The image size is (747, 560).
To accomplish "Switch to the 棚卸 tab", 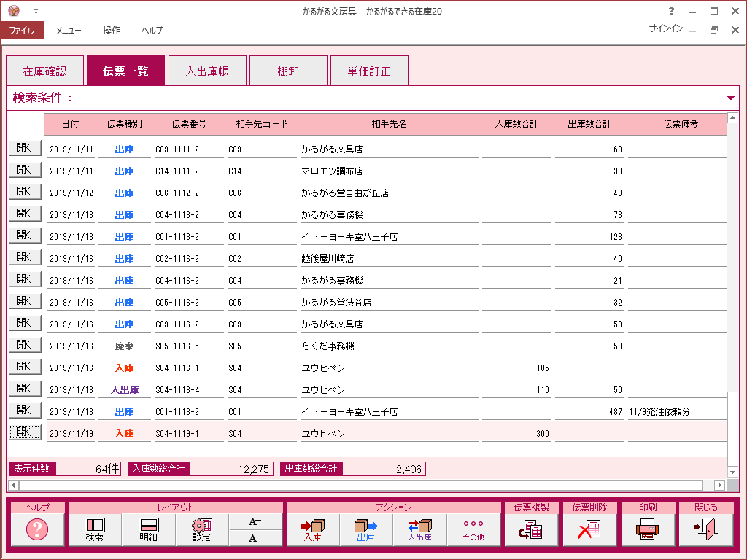I will pyautogui.click(x=288, y=71).
